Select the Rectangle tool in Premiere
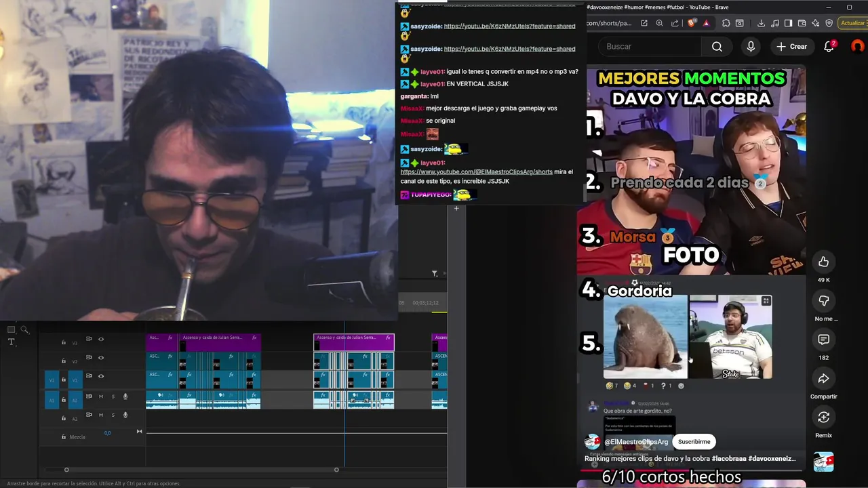The image size is (868, 488). pyautogui.click(x=12, y=329)
